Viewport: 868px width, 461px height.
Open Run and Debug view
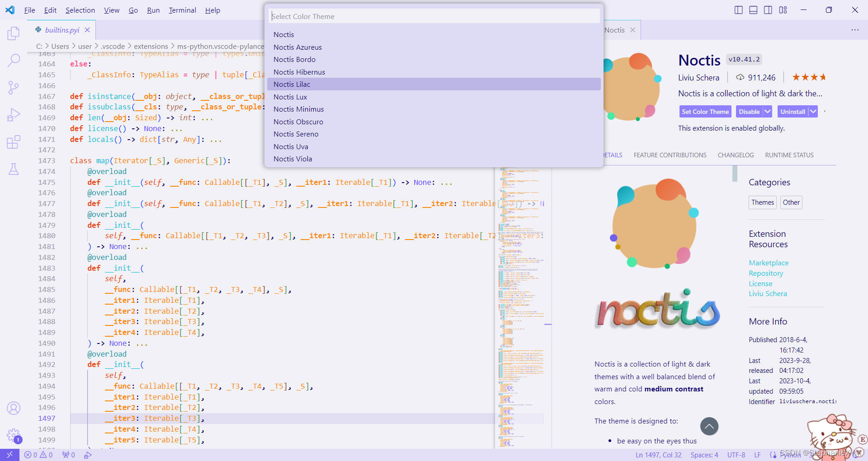(14, 115)
